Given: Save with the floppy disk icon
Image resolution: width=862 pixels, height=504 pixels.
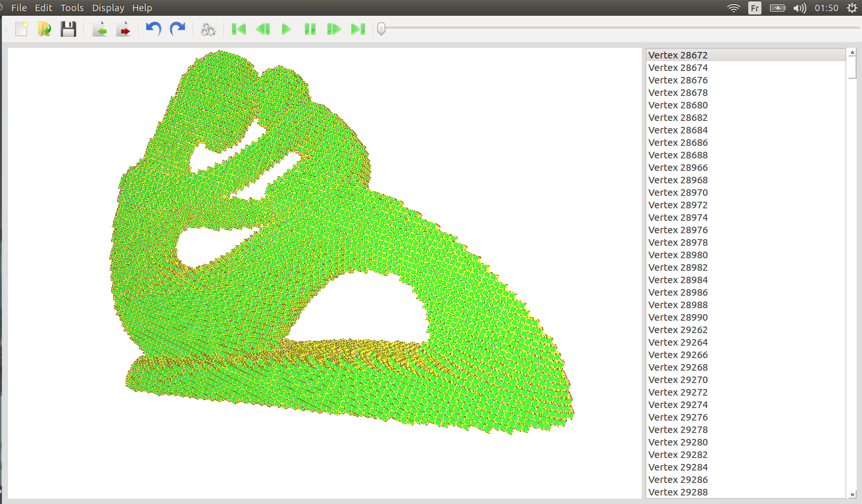Looking at the screenshot, I should [68, 29].
